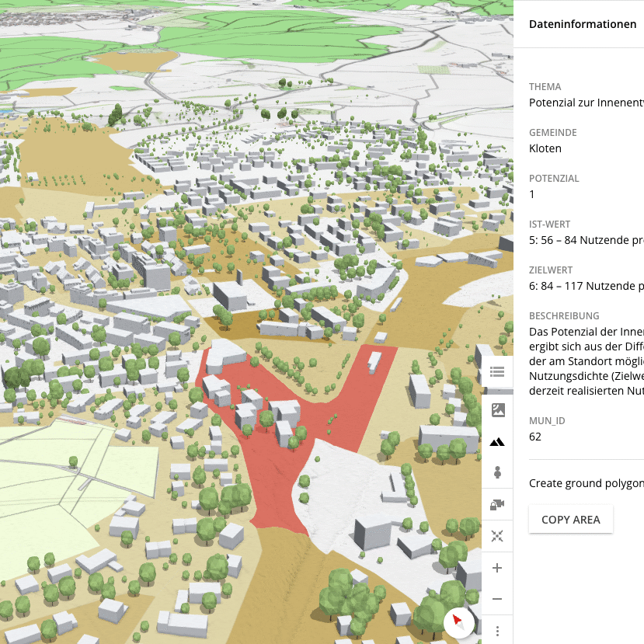Zoom in with the plus button
644x644 pixels.
[497, 568]
